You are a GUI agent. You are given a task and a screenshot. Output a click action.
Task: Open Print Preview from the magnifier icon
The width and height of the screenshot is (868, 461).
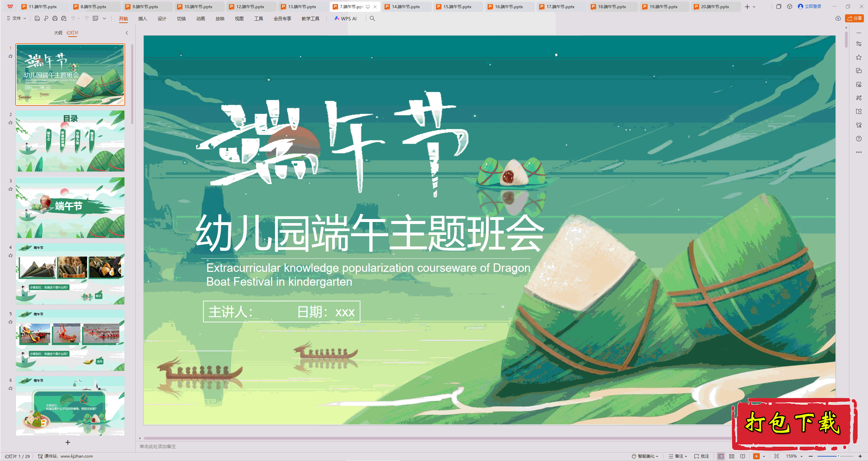[x=64, y=19]
